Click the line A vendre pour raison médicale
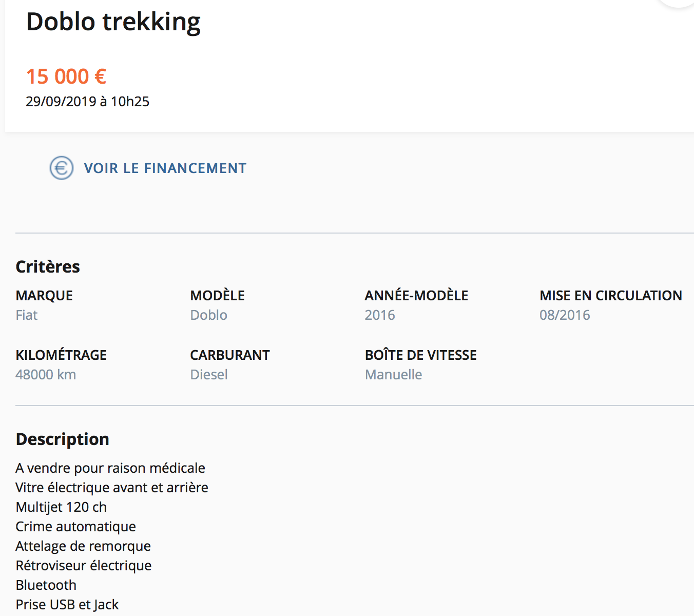The height and width of the screenshot is (616, 694). 110,468
